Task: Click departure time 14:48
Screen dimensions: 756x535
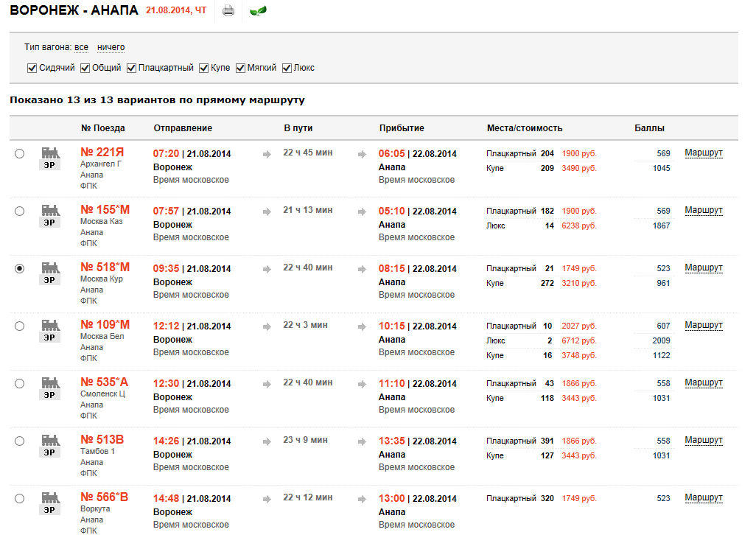Action: click(166, 498)
